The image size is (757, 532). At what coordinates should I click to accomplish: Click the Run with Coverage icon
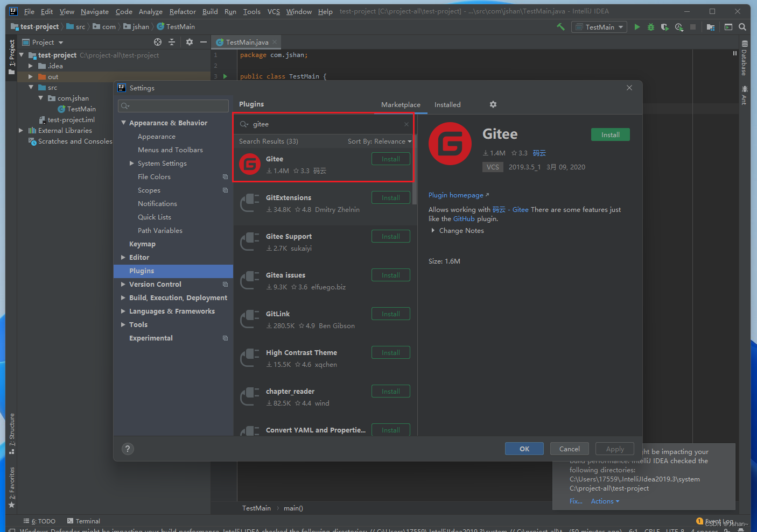[665, 27]
